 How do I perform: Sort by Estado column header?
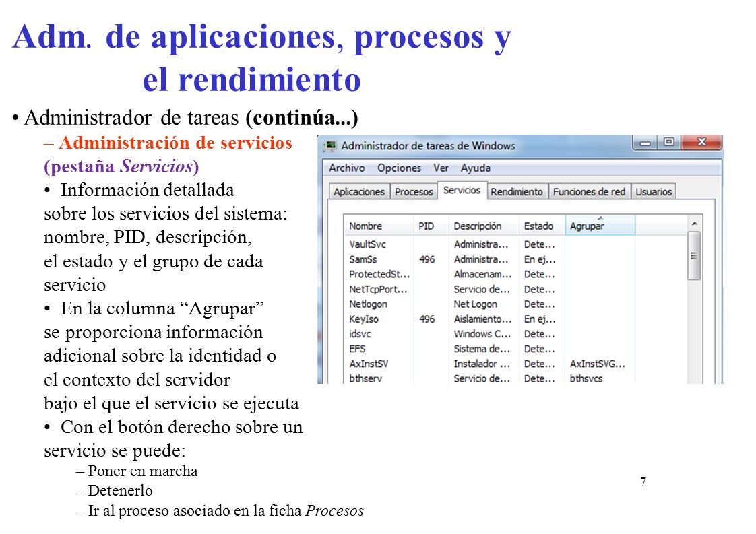pyautogui.click(x=542, y=226)
